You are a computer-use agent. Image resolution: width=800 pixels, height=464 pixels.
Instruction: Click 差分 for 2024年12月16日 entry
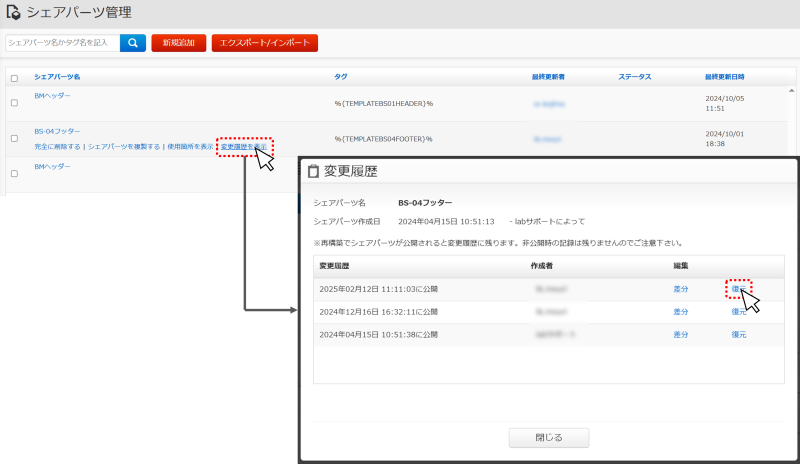pyautogui.click(x=681, y=312)
